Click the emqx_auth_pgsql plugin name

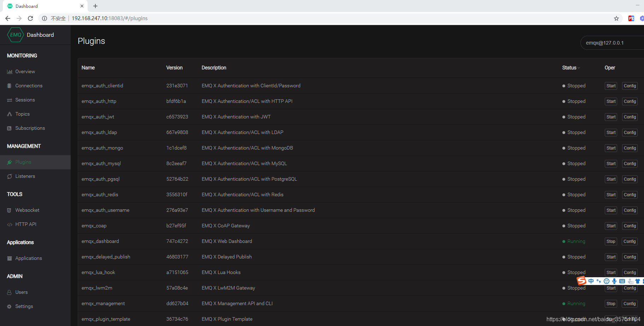click(101, 179)
